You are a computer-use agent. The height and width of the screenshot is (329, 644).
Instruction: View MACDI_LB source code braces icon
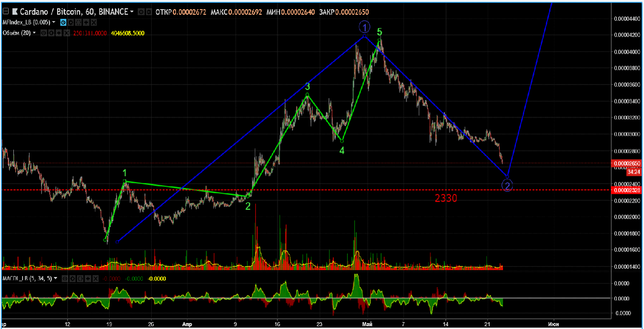click(x=80, y=278)
